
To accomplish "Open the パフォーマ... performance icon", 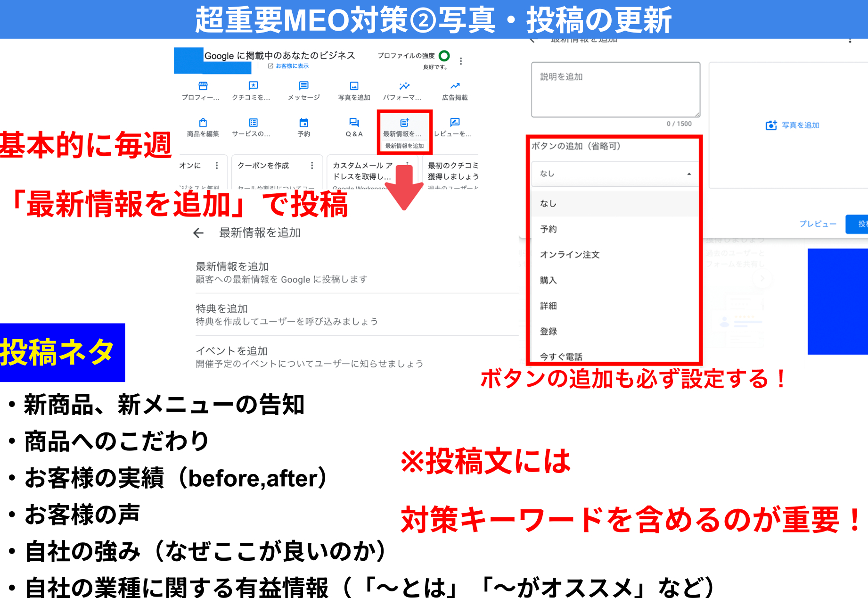I will [x=404, y=86].
